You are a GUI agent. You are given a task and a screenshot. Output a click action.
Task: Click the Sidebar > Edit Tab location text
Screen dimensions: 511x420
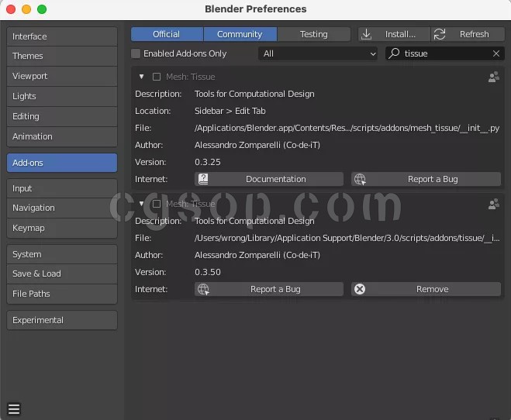pos(230,111)
